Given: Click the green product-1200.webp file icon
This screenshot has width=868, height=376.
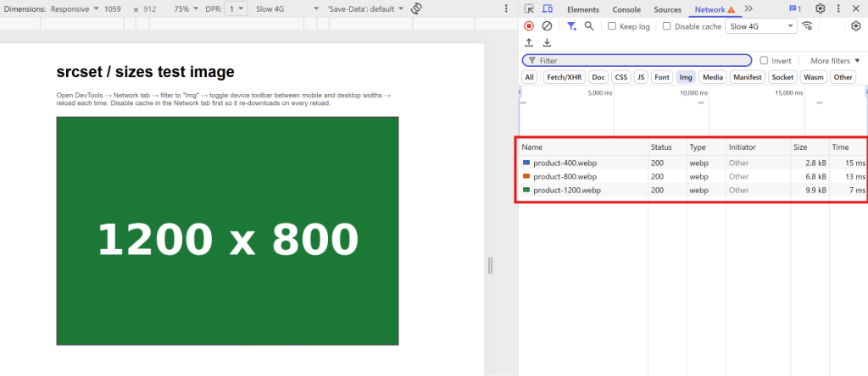Looking at the screenshot, I should pyautogui.click(x=526, y=190).
